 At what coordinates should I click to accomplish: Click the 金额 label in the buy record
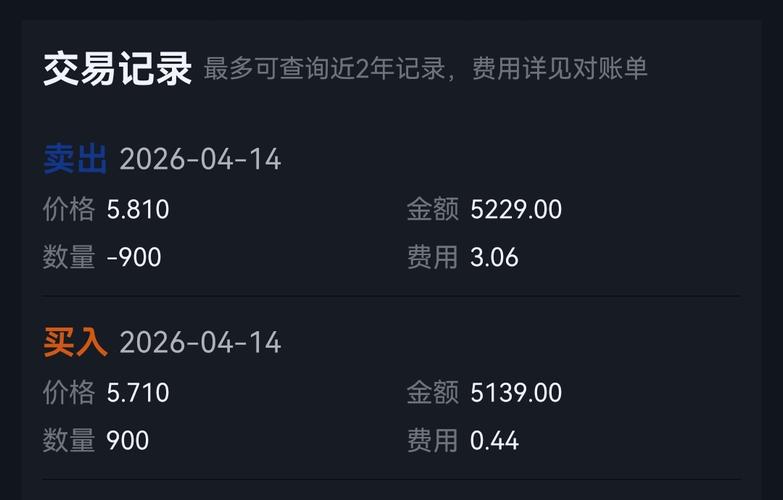(x=432, y=392)
